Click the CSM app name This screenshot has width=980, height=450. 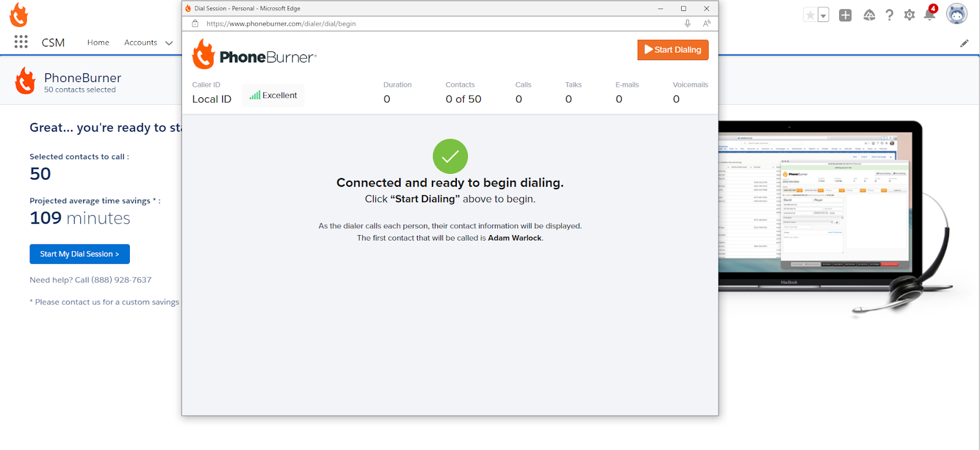(53, 43)
